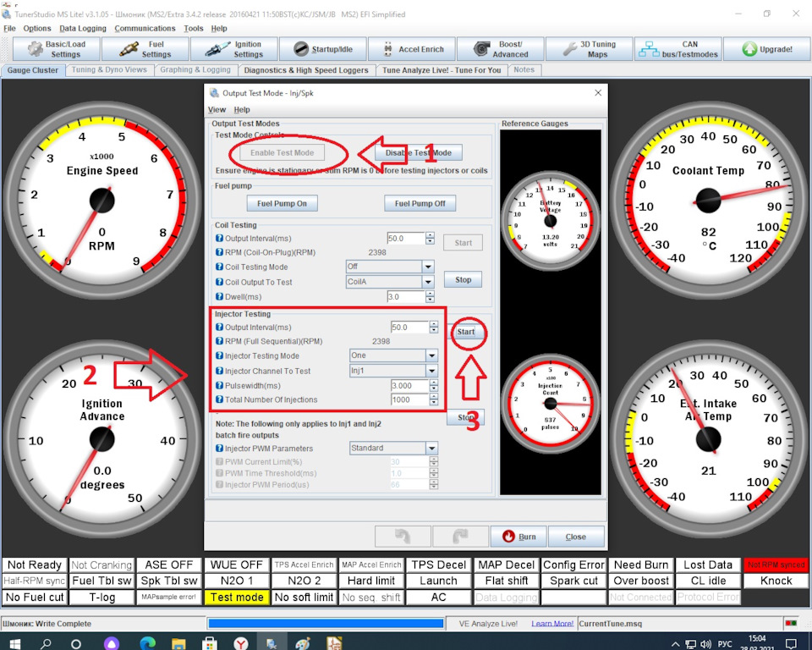Open the Data Logging menu

pyautogui.click(x=83, y=29)
